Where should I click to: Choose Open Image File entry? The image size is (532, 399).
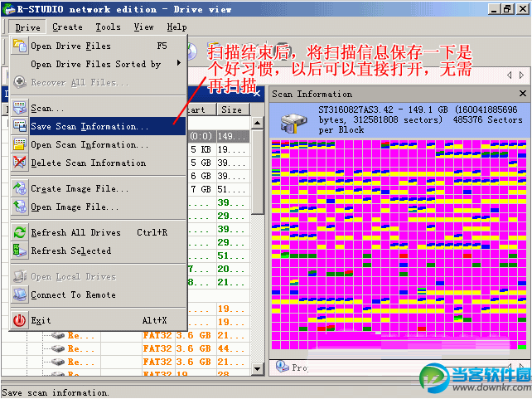pos(99,207)
